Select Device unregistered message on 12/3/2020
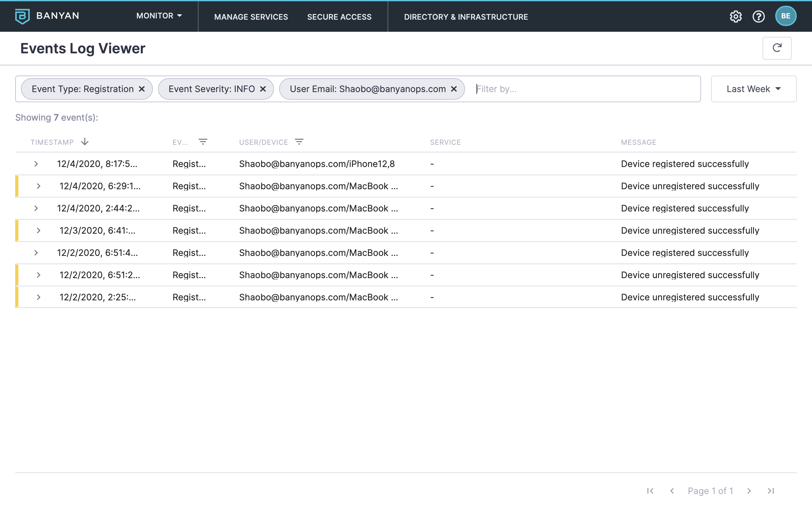 (690, 231)
